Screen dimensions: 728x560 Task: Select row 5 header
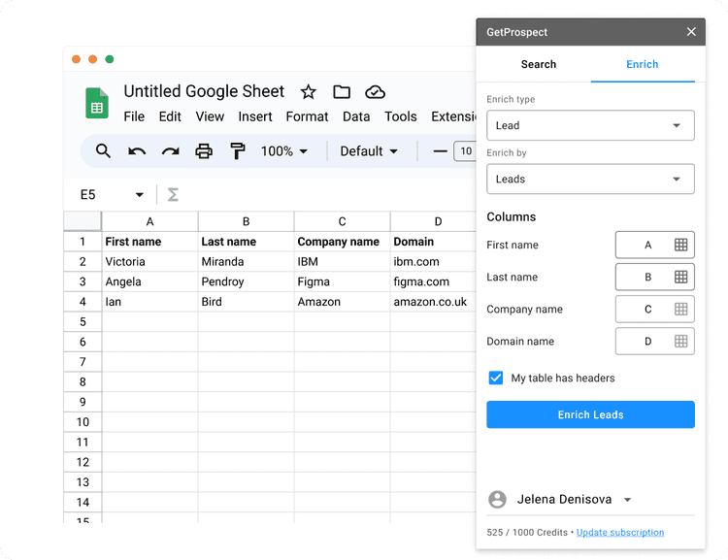83,322
